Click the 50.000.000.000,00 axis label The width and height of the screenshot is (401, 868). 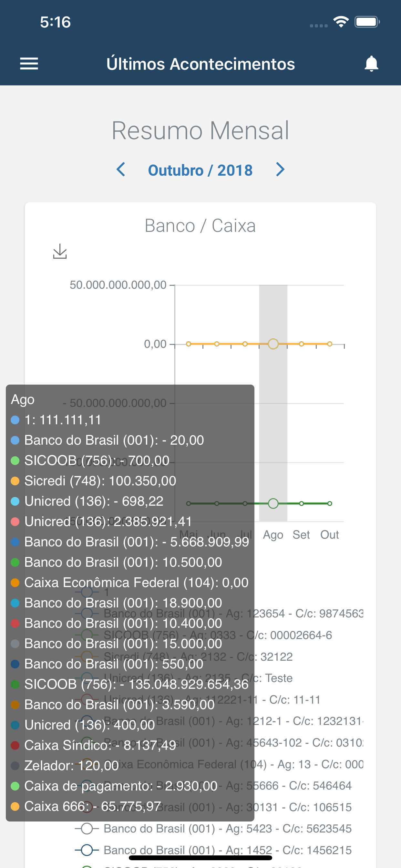(118, 285)
